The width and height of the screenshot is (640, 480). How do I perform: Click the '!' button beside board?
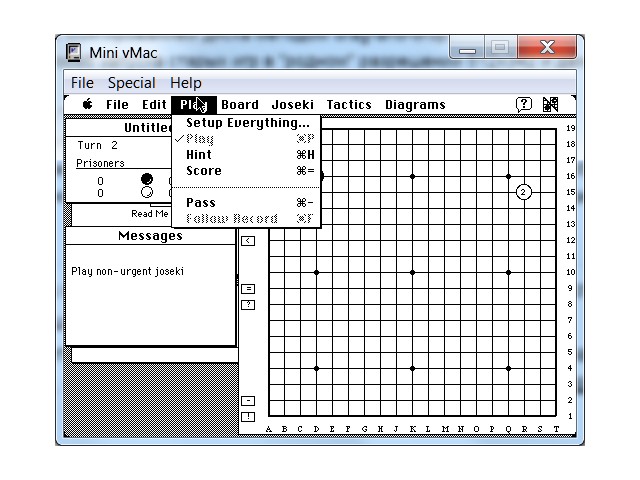pyautogui.click(x=248, y=417)
